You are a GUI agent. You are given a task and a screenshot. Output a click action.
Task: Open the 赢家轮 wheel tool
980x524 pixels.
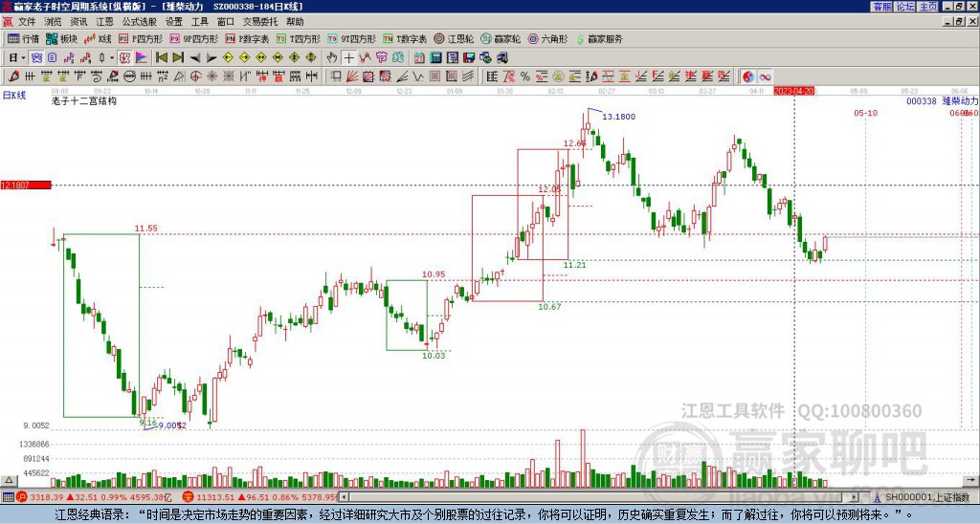[501, 38]
